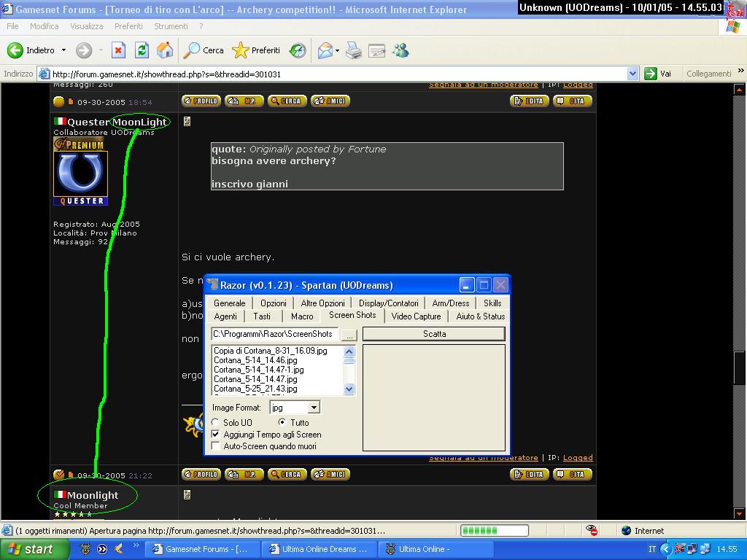
Task: Stop page loading with red X icon
Action: pos(118,50)
